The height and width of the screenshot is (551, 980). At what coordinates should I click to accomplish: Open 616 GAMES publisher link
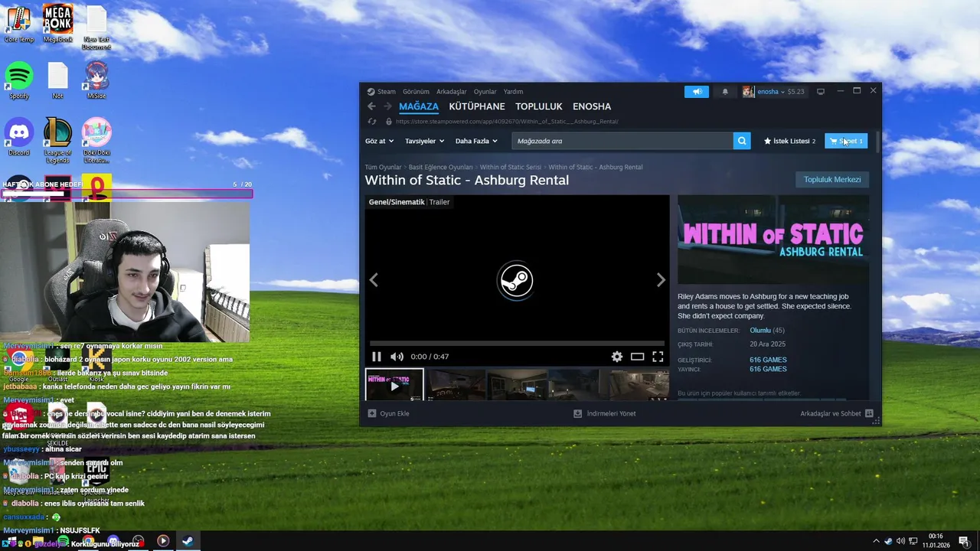coord(768,369)
